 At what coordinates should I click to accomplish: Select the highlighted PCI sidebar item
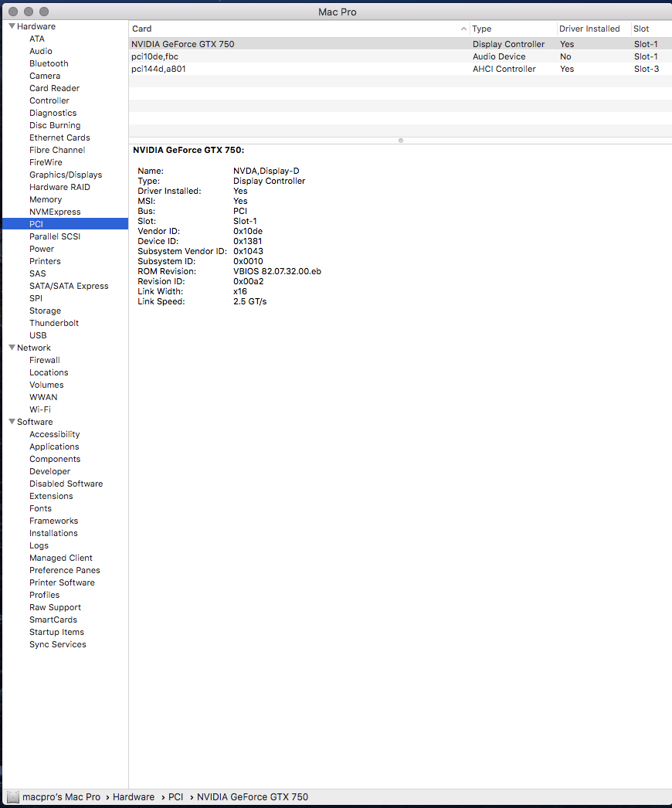click(66, 224)
